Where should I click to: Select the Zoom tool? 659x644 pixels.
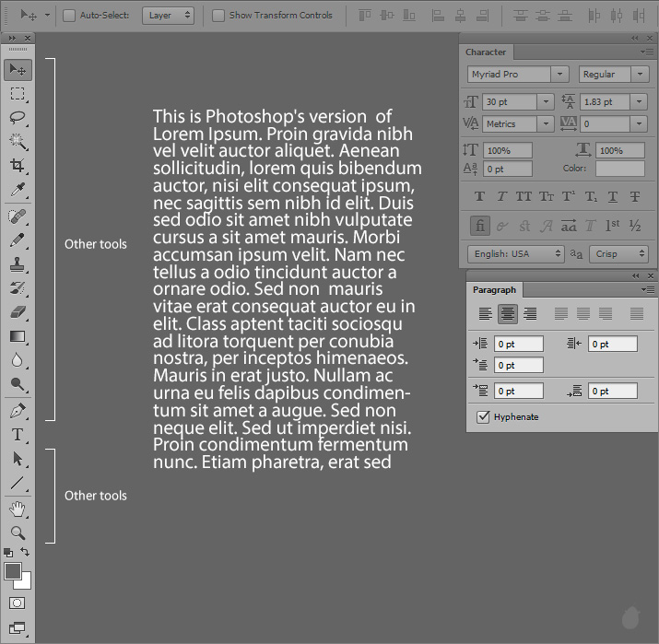click(18, 533)
